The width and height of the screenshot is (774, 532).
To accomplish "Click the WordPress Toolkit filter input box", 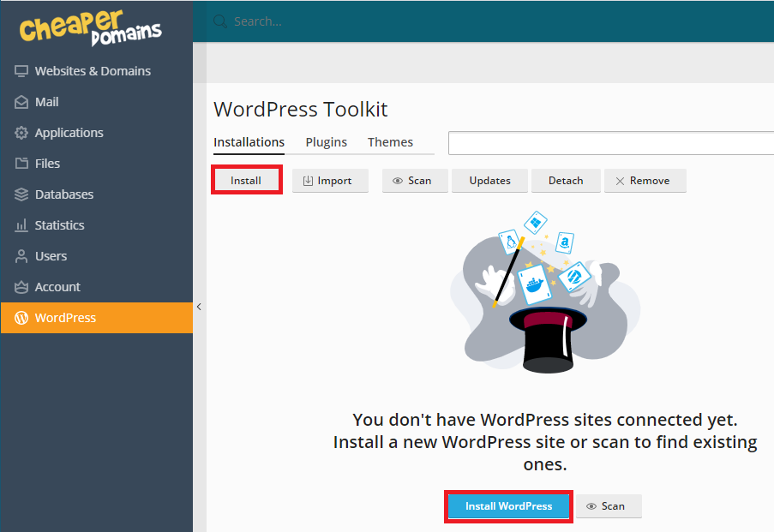I will tap(611, 143).
